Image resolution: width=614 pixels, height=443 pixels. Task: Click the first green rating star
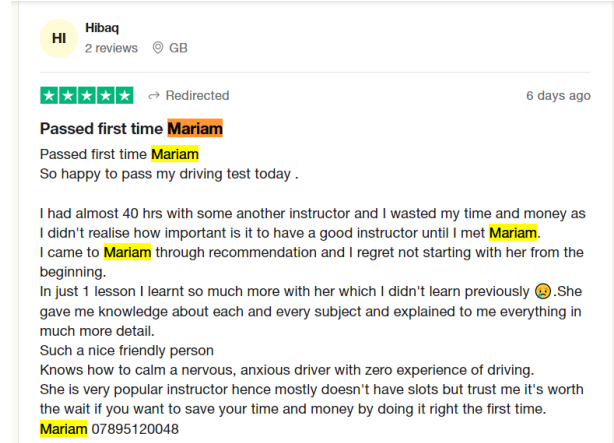(49, 96)
